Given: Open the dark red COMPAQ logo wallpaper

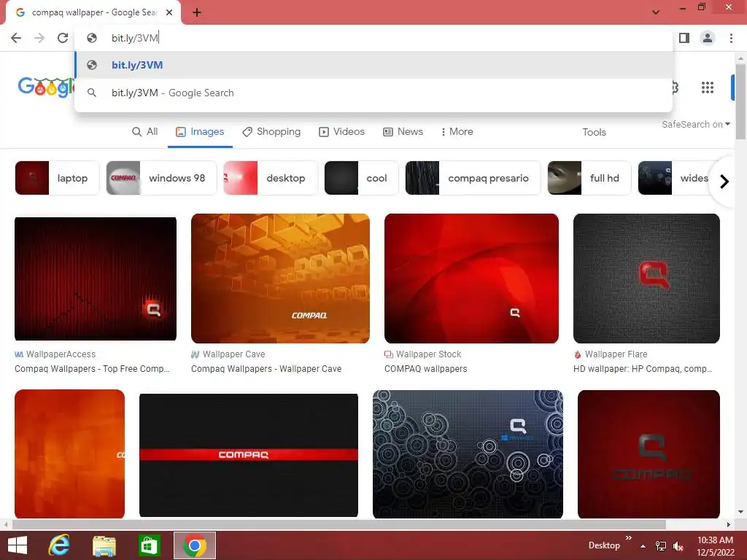Looking at the screenshot, I should pyautogui.click(x=649, y=454).
